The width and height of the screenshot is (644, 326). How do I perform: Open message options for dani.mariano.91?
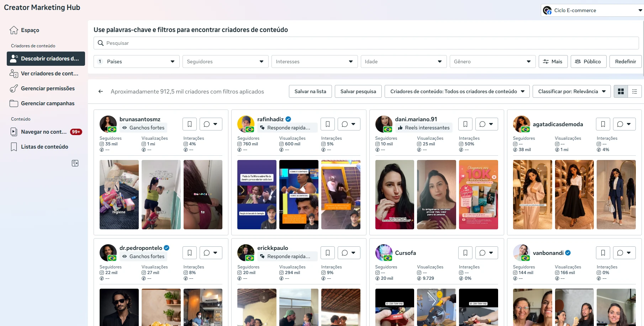[487, 124]
